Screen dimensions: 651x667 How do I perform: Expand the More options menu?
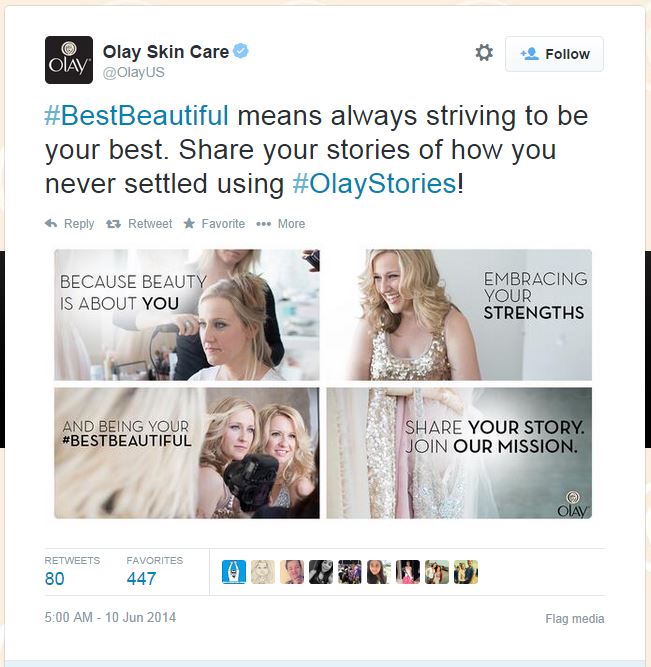pyautogui.click(x=280, y=224)
